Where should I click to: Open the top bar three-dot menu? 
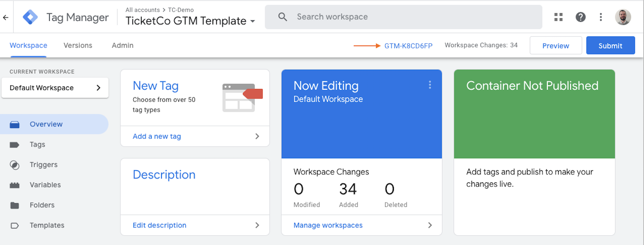coord(601,17)
